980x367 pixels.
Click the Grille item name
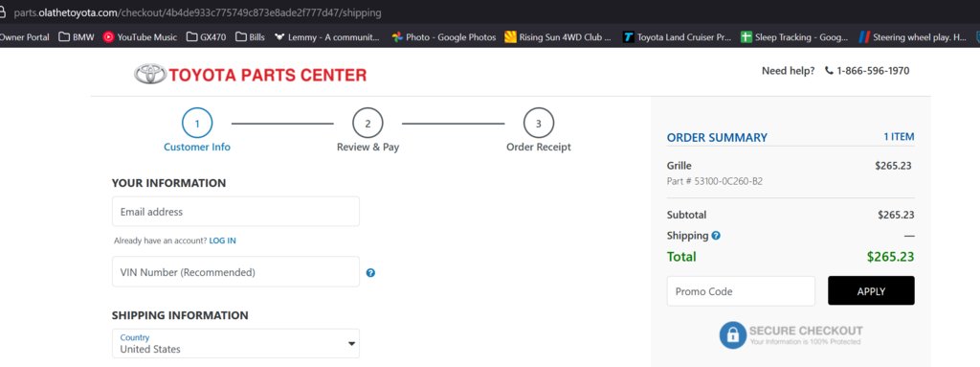click(x=679, y=166)
